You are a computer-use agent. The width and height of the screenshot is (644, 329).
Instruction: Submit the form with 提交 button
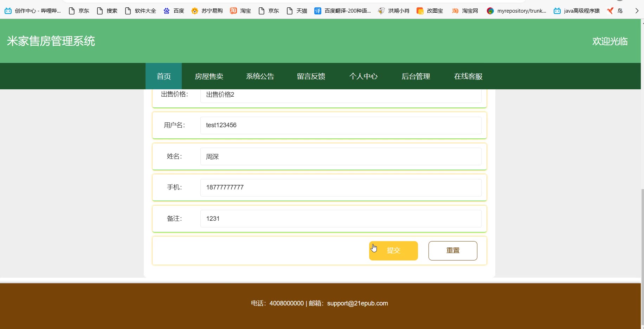[393, 251]
